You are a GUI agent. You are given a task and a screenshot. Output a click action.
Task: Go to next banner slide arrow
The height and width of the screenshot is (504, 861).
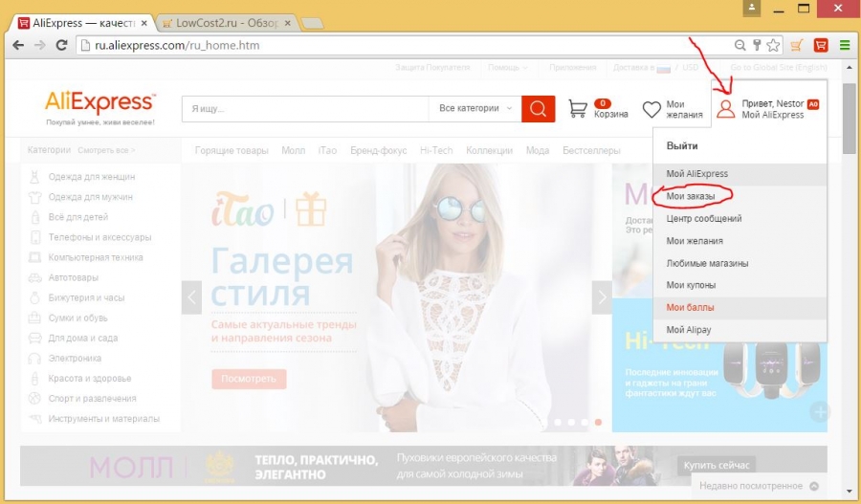click(602, 297)
